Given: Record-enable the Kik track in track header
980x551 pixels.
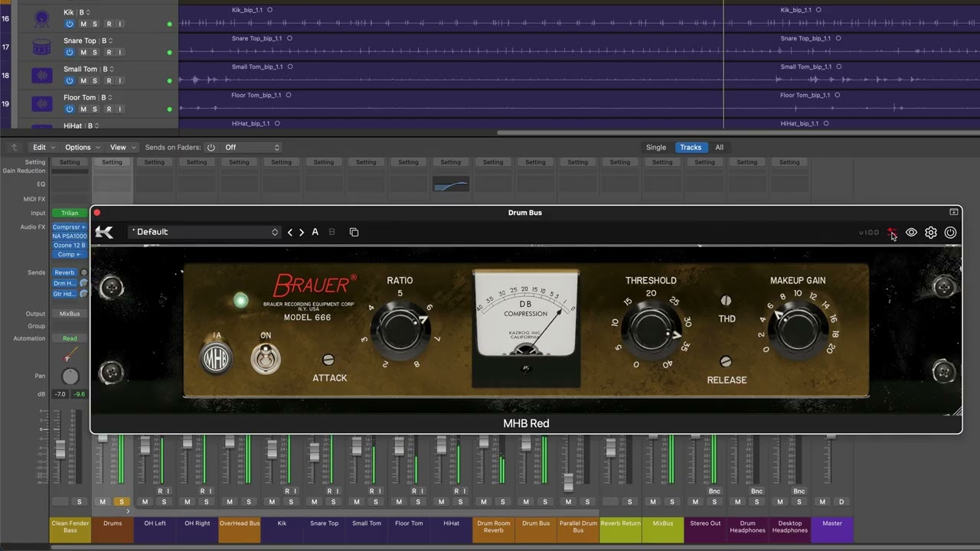Looking at the screenshot, I should (108, 24).
